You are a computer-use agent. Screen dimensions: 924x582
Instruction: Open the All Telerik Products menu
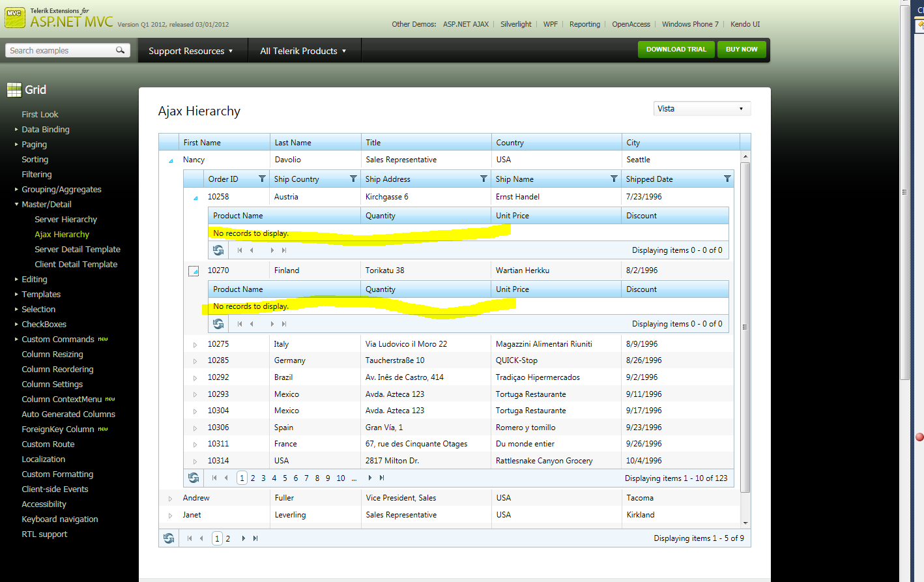pos(304,51)
